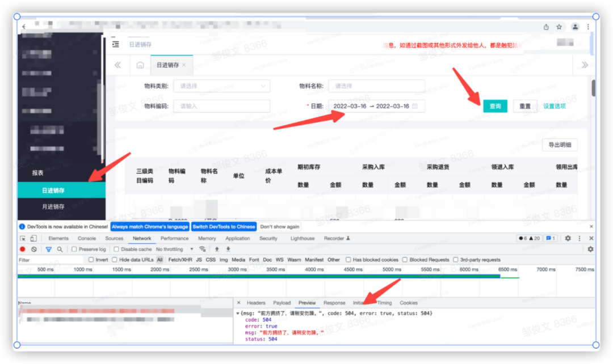Viewport: 613px width, 364px height.
Task: Clear the network log
Action: (x=34, y=249)
